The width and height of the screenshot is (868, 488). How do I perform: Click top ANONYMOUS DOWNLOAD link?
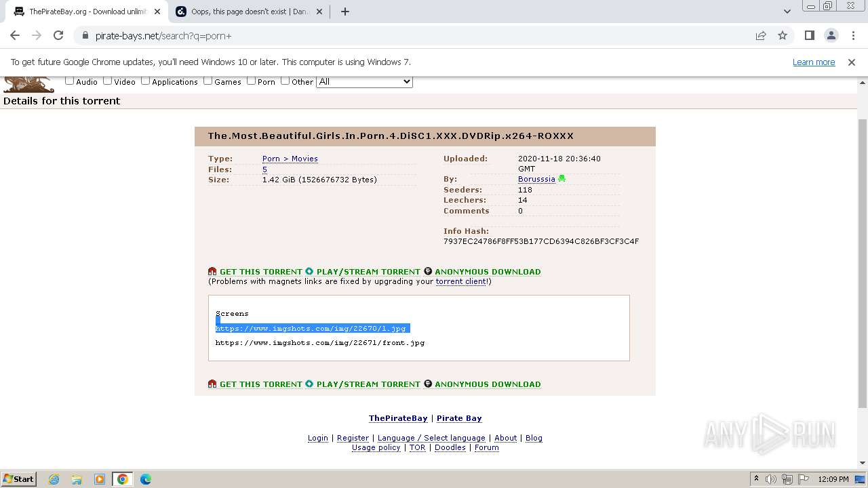(x=488, y=272)
